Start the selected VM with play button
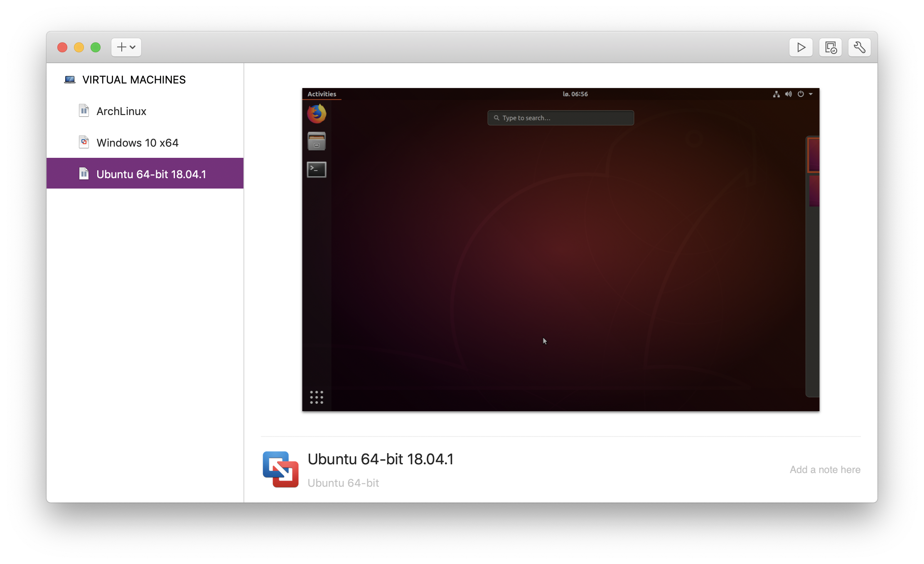Image resolution: width=924 pixels, height=564 pixels. click(801, 47)
